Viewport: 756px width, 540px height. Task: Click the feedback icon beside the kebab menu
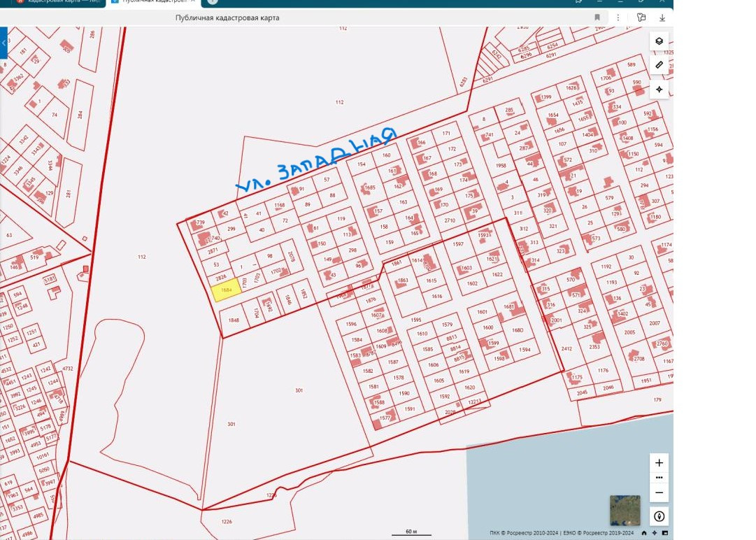(641, 17)
